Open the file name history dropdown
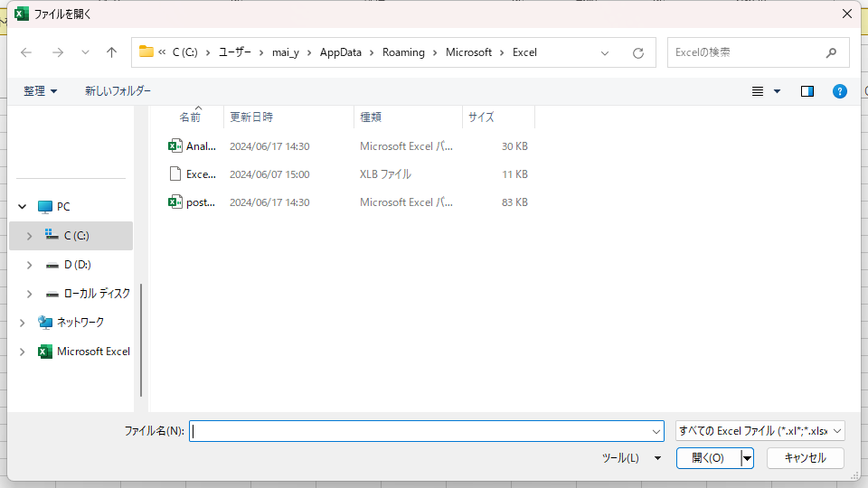 (x=656, y=432)
